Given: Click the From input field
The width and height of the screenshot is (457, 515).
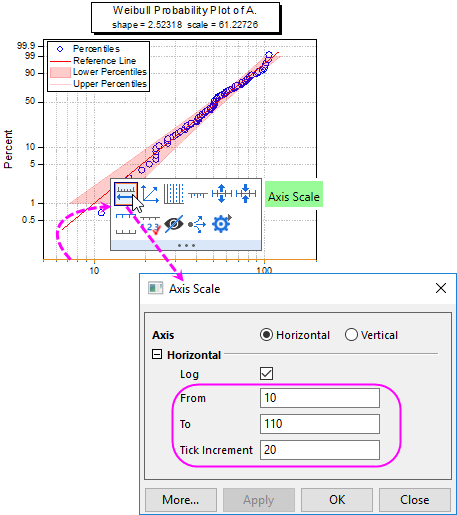Looking at the screenshot, I should [320, 398].
